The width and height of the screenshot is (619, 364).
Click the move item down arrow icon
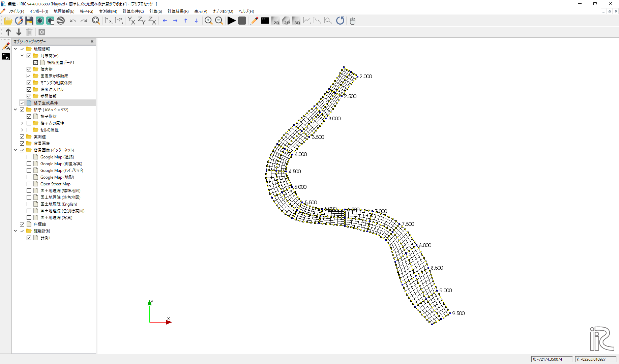pos(19,32)
